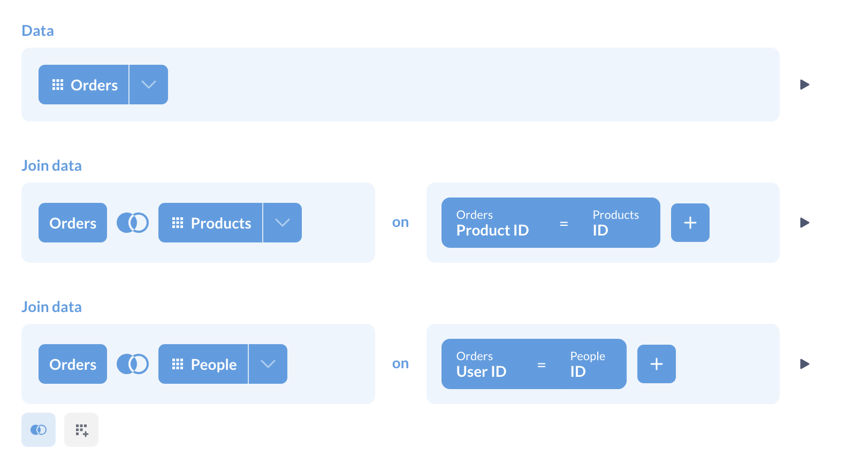Screen dimensions: 868x471
Task: Change the People joined table
Action: pyautogui.click(x=204, y=364)
